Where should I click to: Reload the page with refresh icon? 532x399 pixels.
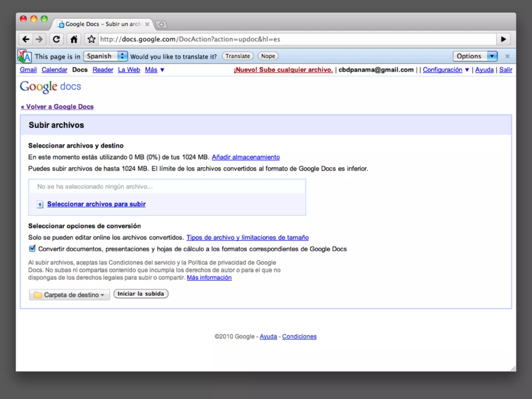(x=56, y=39)
